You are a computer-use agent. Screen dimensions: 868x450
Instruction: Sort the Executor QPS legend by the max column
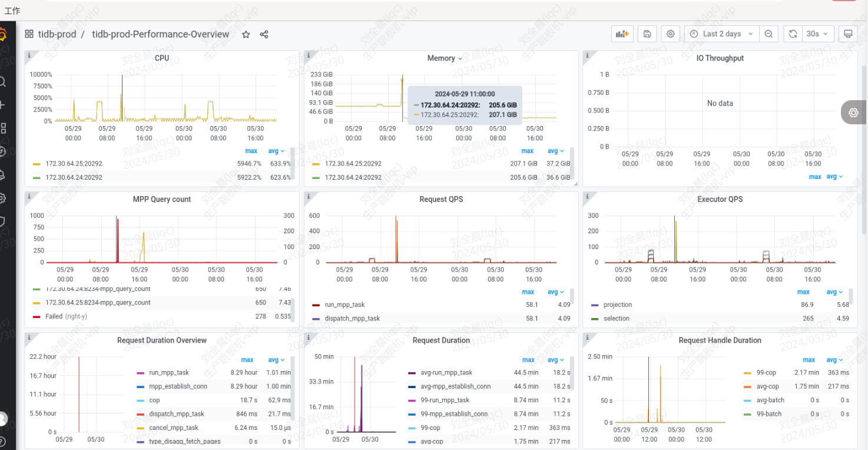click(x=803, y=292)
